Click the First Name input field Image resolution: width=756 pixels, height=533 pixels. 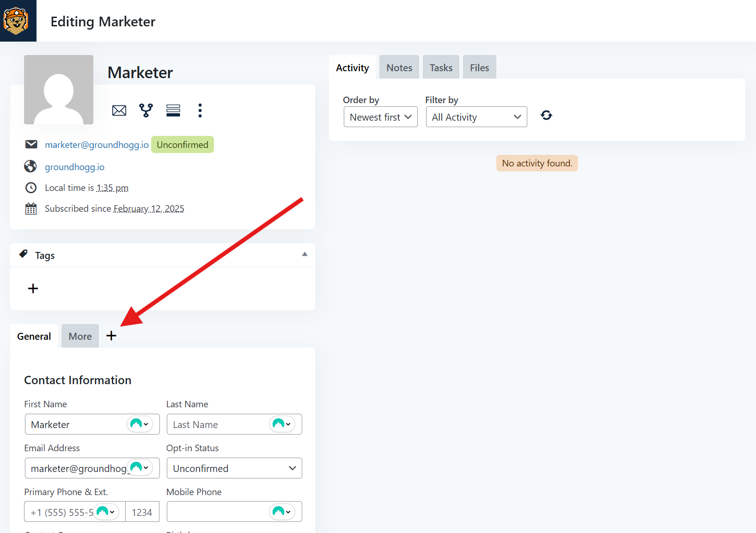pyautogui.click(x=92, y=424)
